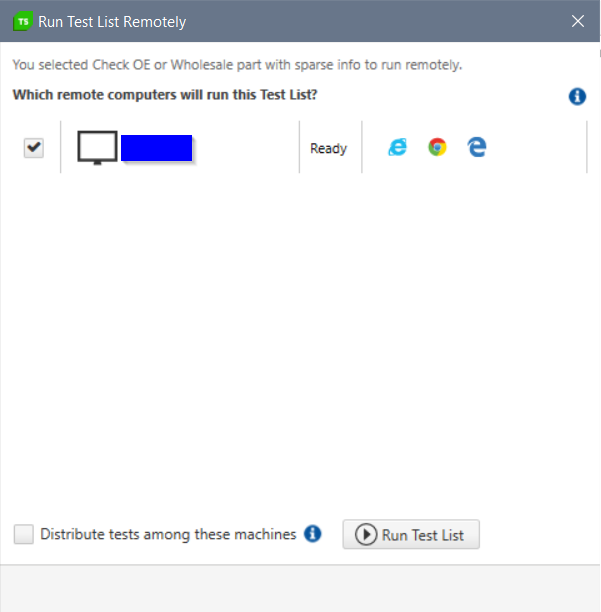This screenshot has width=601, height=612.
Task: Click the 'You selected Check OE' description text
Action: [236, 65]
